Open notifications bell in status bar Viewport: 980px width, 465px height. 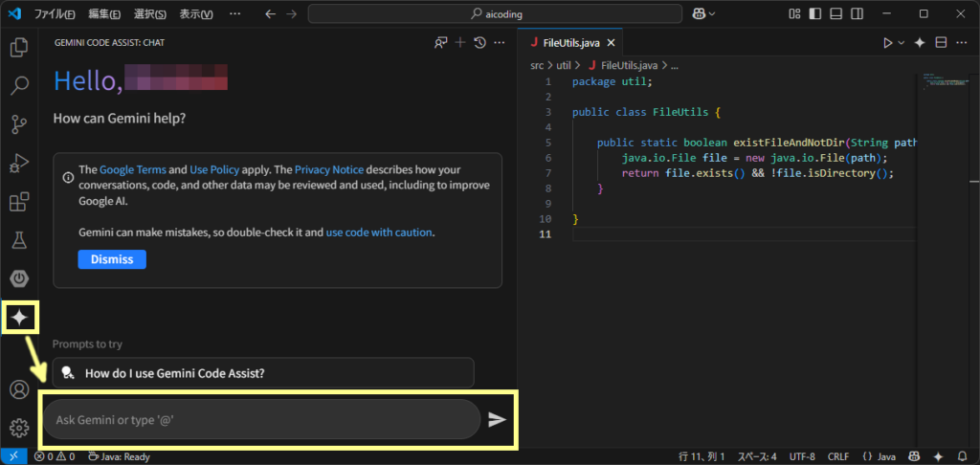pyautogui.click(x=962, y=457)
